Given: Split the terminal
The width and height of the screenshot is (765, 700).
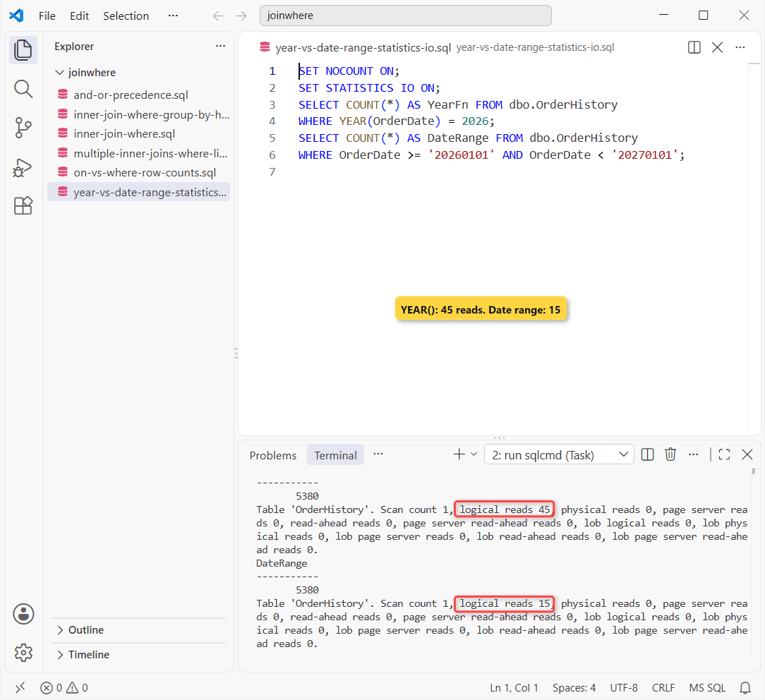Looking at the screenshot, I should click(647, 454).
